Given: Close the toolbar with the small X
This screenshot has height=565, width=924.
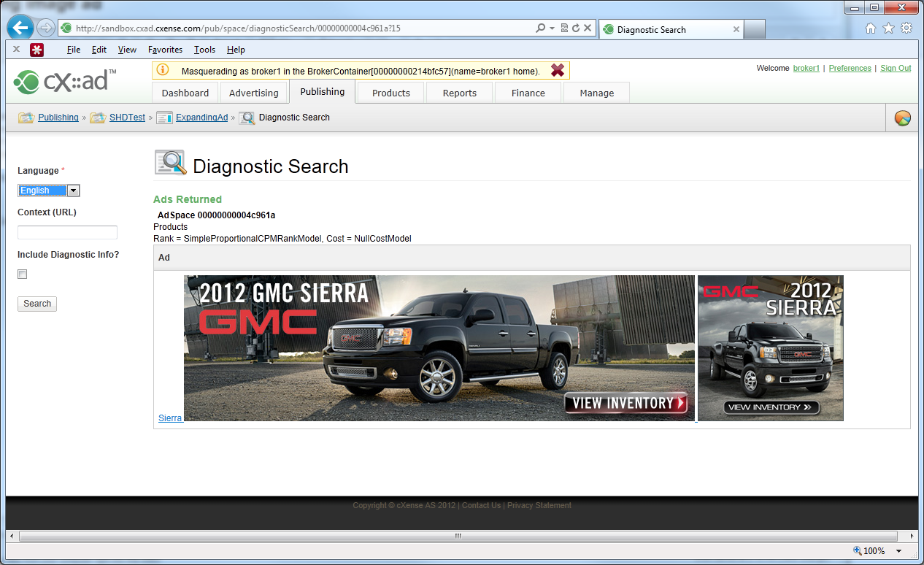Looking at the screenshot, I should click(x=16, y=50).
